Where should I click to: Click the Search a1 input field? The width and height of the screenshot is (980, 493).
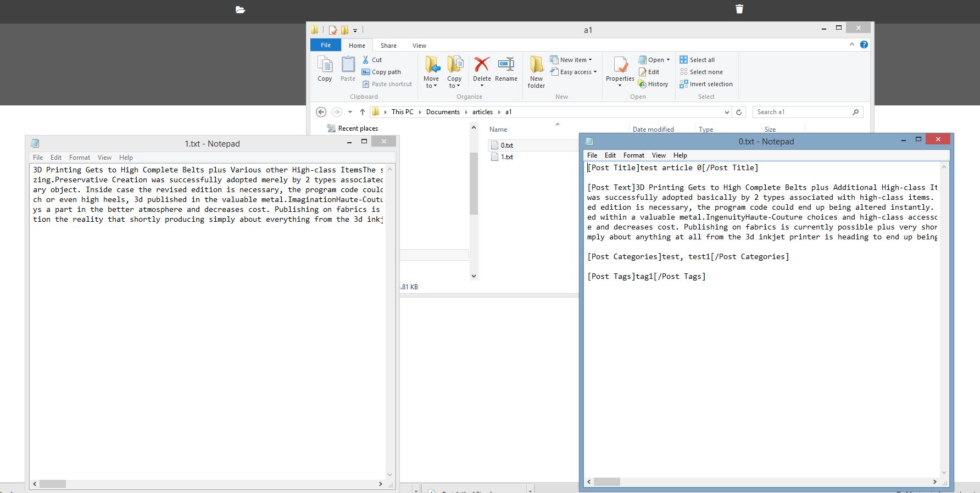point(802,112)
